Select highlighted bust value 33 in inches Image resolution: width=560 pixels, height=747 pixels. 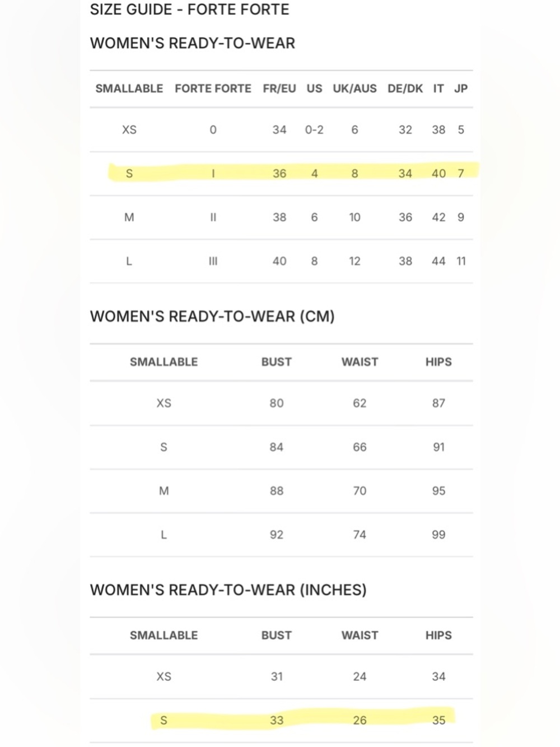[277, 721]
